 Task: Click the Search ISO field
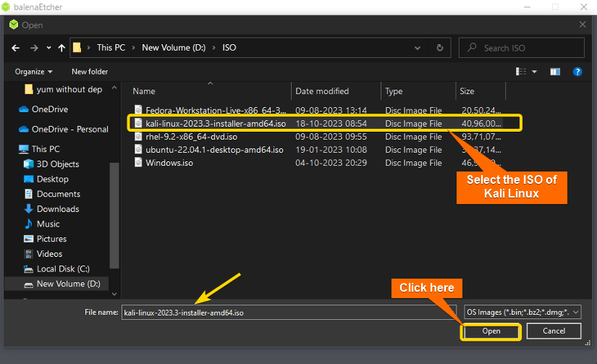point(522,48)
